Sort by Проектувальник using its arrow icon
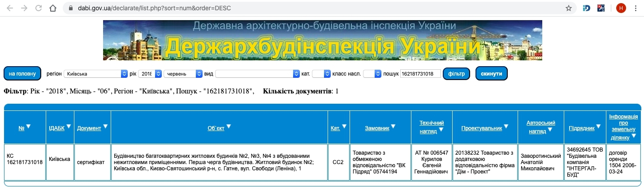This screenshot has height=190, width=644. [506, 127]
